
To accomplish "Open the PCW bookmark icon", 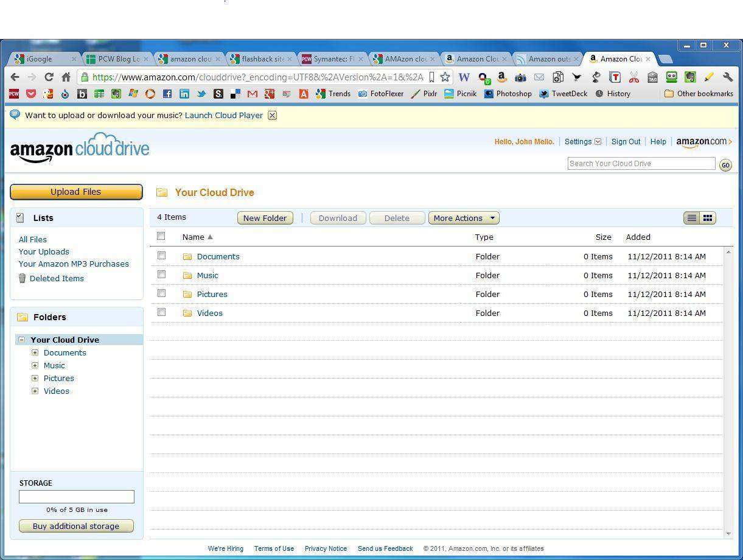I will pos(14,94).
